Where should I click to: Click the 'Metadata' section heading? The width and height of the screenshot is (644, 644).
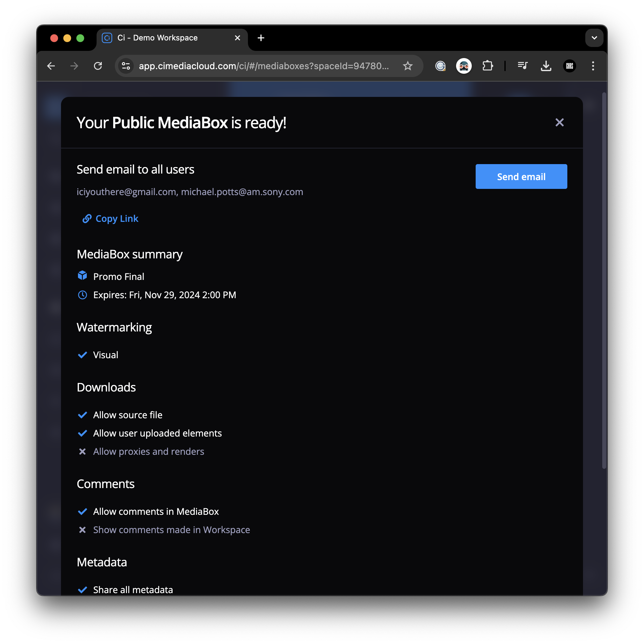pos(102,562)
